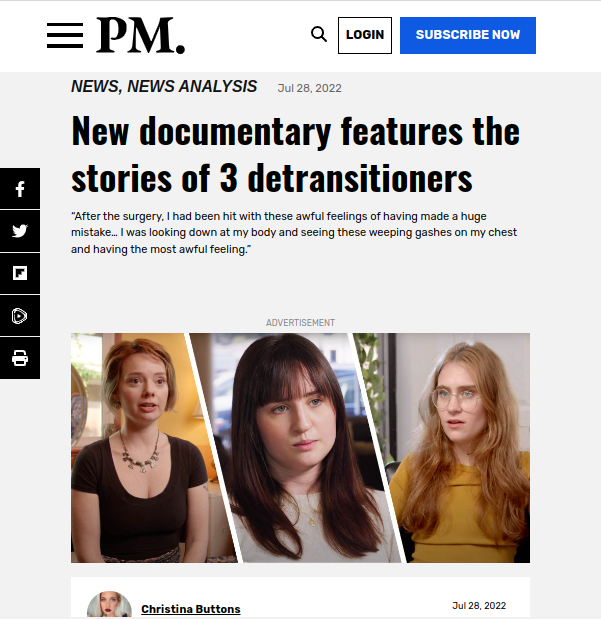601x619 pixels.
Task: Click the left woman in hero image
Action: pyautogui.click(x=144, y=448)
